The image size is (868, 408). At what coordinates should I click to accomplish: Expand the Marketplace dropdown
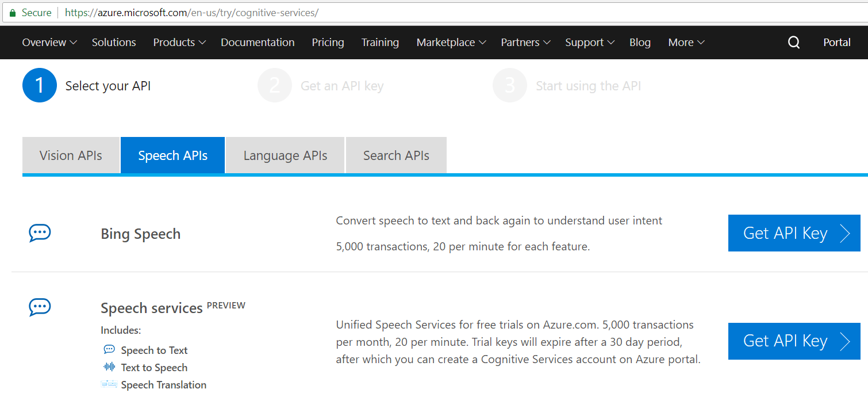(x=452, y=43)
